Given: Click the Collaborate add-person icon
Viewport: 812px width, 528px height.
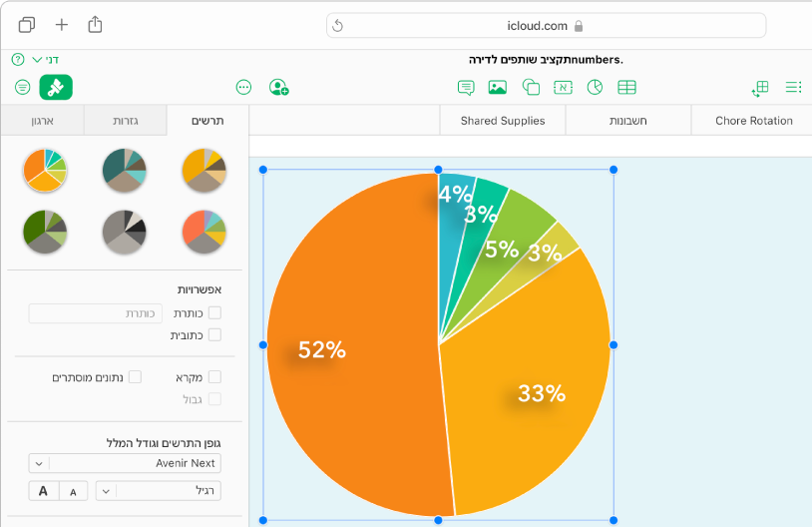Looking at the screenshot, I should [x=279, y=88].
